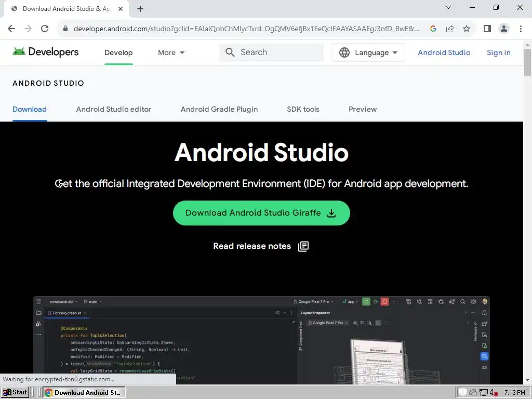Click the 7:13 PM taskbar clock

click(x=515, y=393)
